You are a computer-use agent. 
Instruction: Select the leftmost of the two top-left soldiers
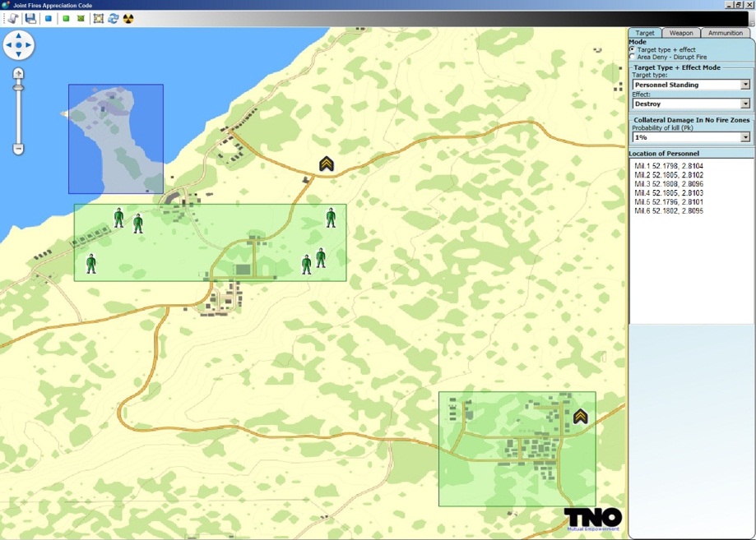tap(118, 218)
